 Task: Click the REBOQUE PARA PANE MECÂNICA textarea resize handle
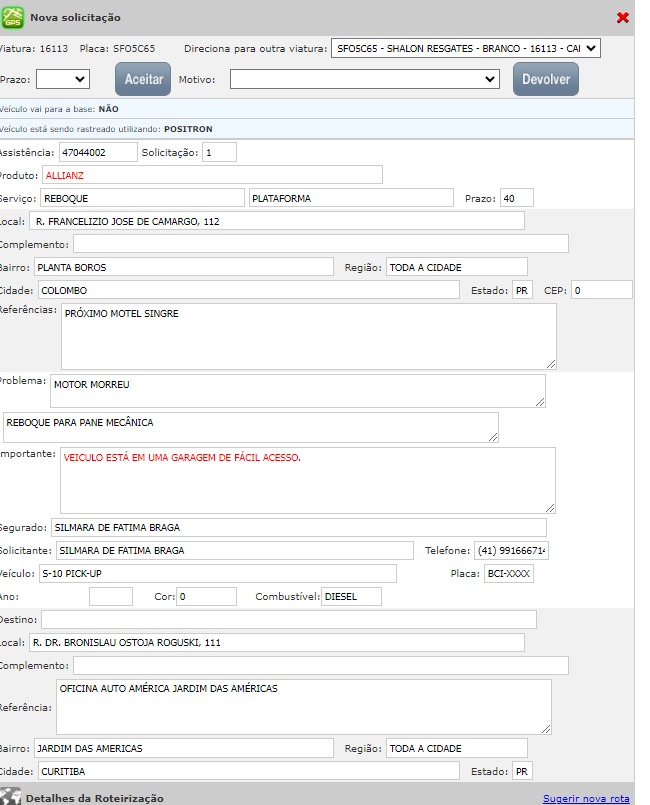493,437
